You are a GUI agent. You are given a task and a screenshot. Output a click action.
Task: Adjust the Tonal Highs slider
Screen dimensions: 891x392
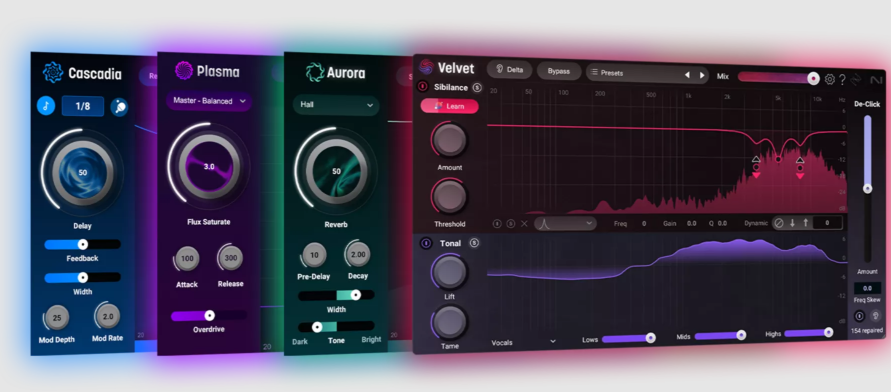coord(809,333)
